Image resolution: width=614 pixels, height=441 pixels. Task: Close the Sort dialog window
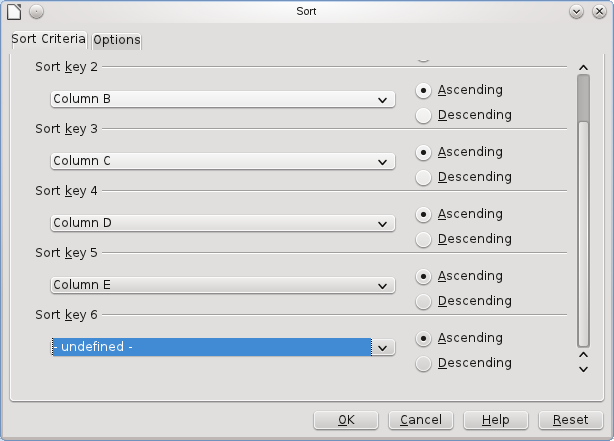pyautogui.click(x=599, y=11)
